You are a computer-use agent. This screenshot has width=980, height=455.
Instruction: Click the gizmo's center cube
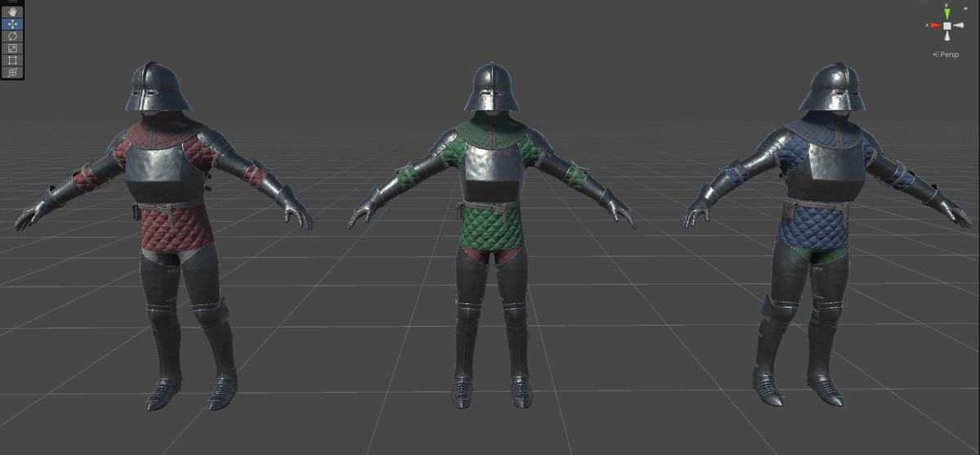click(947, 25)
